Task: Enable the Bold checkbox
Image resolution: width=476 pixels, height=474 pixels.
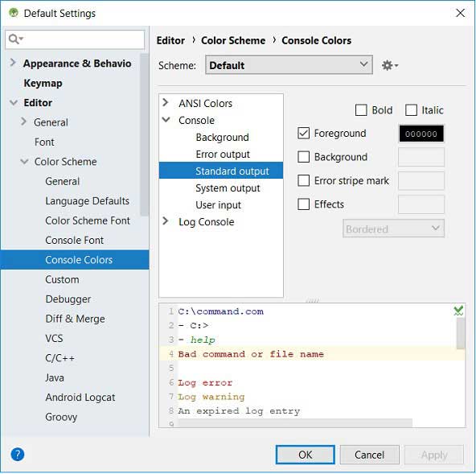Action: tap(361, 110)
